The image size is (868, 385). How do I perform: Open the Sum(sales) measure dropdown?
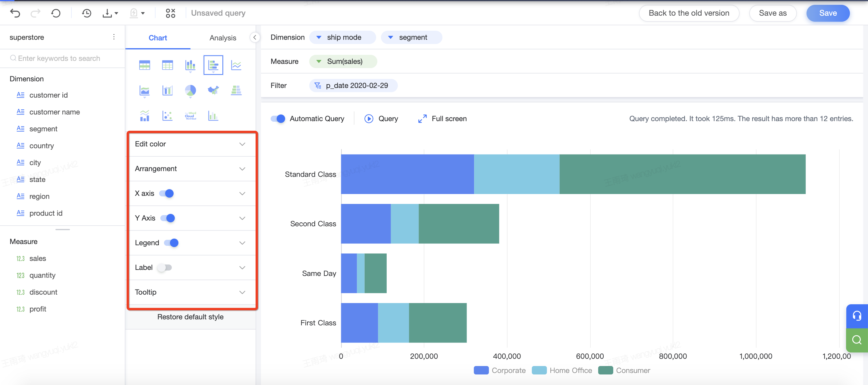[319, 62]
